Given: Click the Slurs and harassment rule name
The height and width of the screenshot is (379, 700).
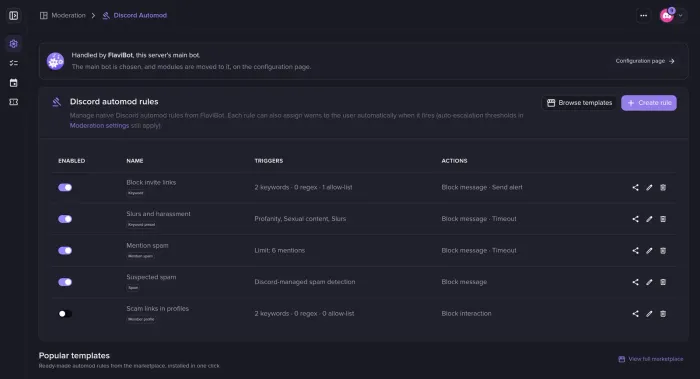Looking at the screenshot, I should click(x=158, y=214).
